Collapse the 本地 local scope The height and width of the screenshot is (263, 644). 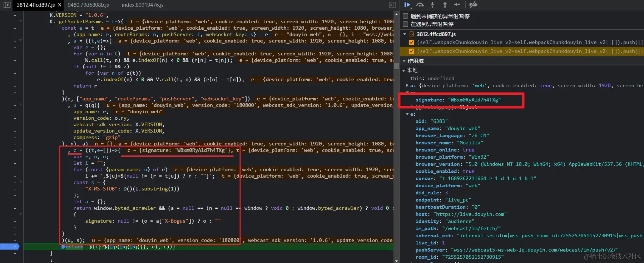[x=404, y=70]
